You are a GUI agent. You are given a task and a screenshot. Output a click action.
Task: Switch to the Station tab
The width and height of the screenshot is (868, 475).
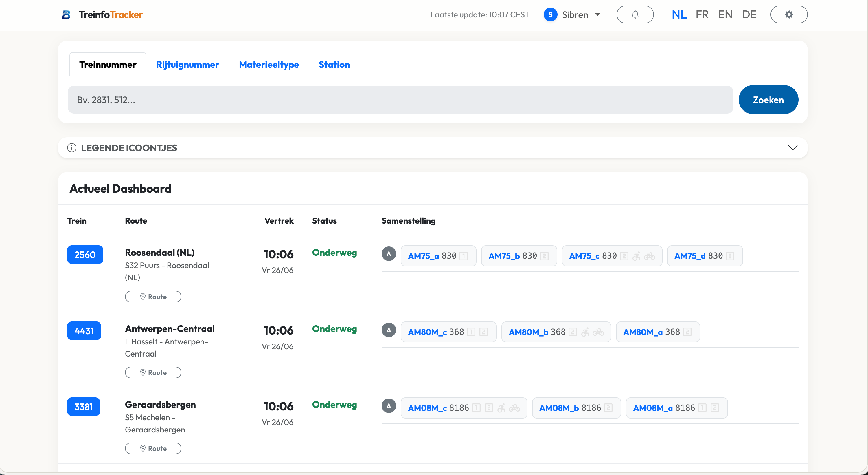(x=334, y=64)
